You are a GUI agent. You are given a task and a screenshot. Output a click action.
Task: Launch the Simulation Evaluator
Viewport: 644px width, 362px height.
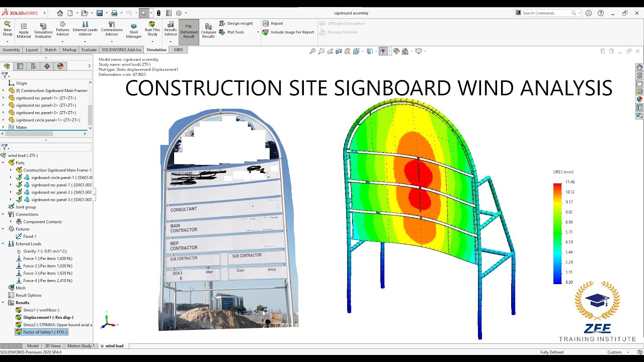(43, 30)
